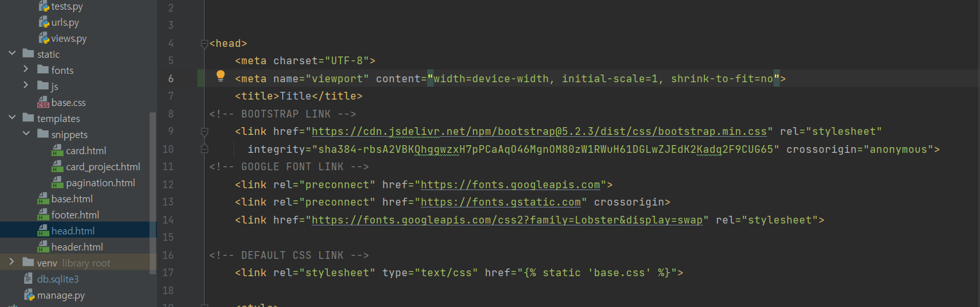Viewport: 980px width, 307px height.
Task: Click the project tree vertical scrollbar
Action: coord(153,193)
